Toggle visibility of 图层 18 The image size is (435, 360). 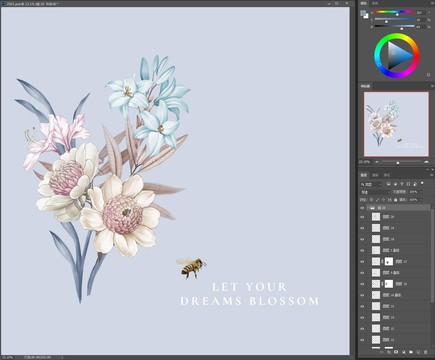click(362, 239)
